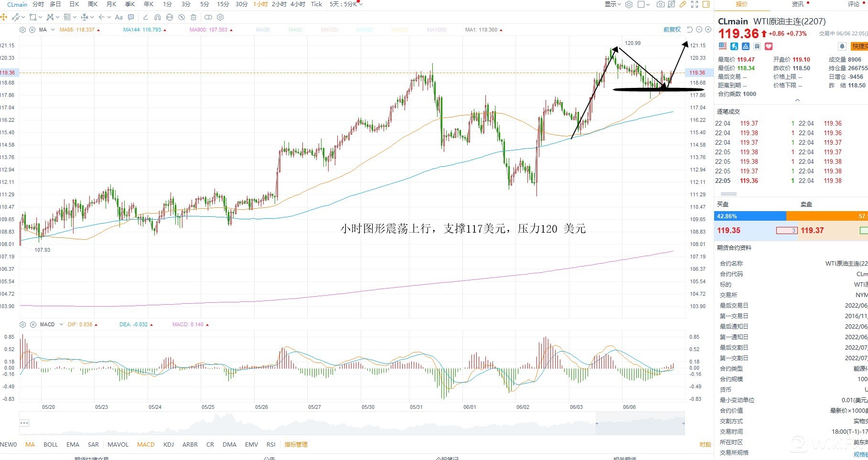This screenshot has height=460, width=868.
Task: Click the chart time range navigator bar
Action: tap(352, 423)
